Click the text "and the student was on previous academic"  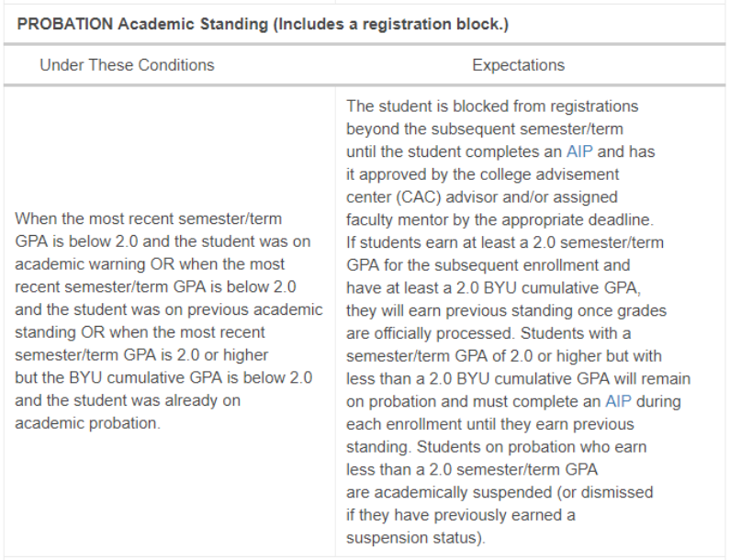tap(169, 309)
